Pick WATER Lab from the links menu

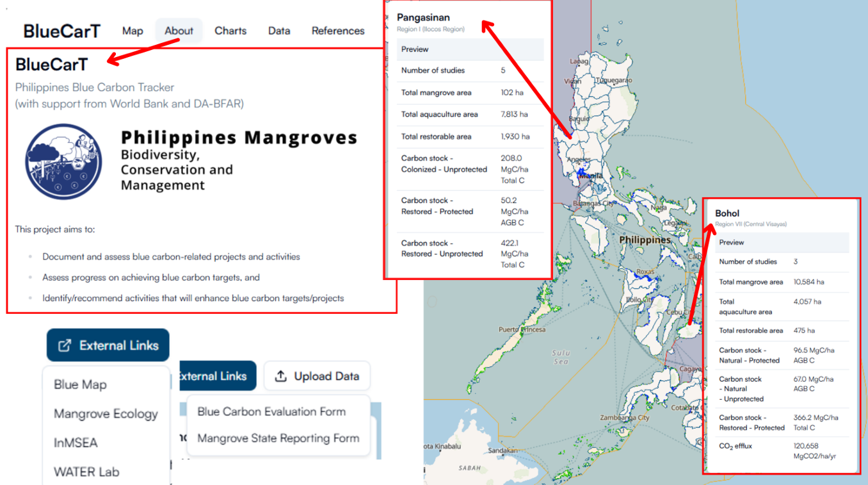(86, 472)
